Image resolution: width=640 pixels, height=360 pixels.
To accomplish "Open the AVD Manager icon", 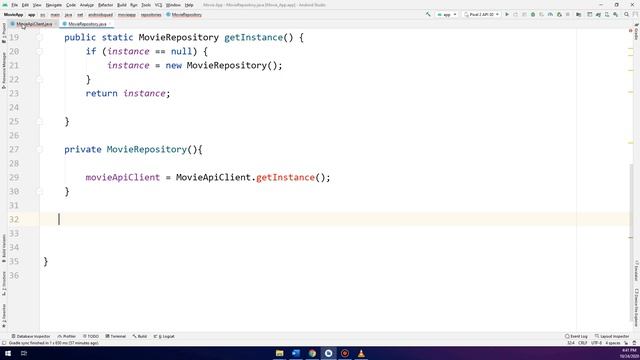I will click(607, 14).
